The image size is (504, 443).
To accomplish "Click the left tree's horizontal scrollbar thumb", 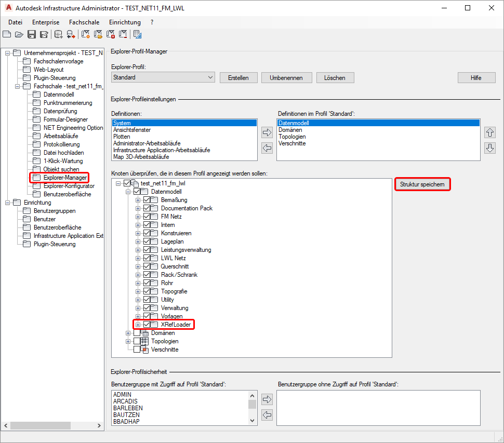I will click(x=41, y=426).
